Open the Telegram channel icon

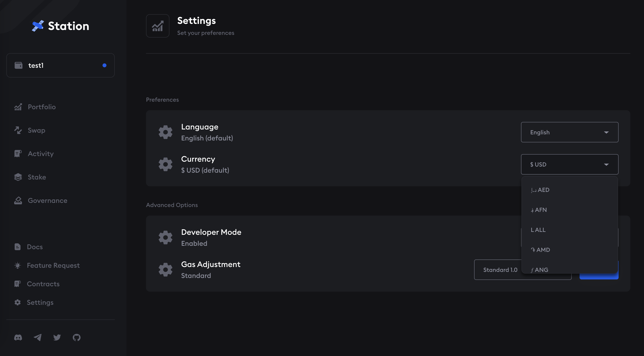tap(38, 337)
